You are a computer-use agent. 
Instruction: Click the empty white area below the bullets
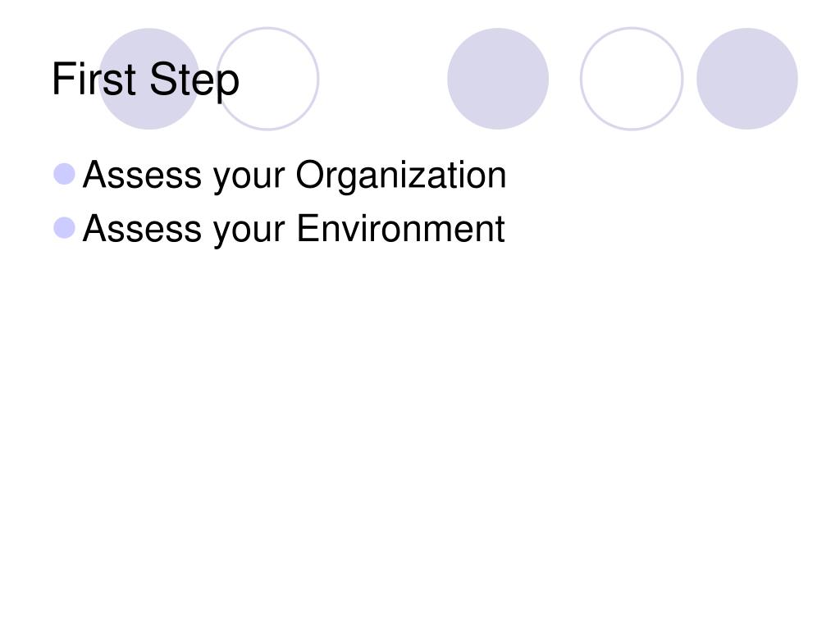pos(420,428)
